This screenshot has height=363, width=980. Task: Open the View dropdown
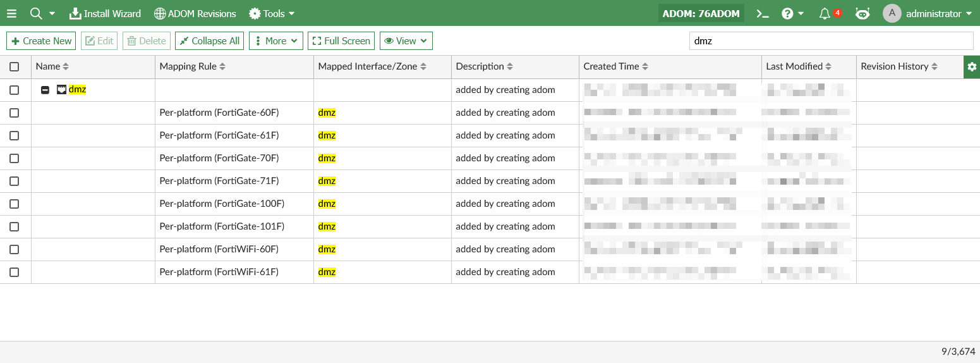pyautogui.click(x=406, y=40)
